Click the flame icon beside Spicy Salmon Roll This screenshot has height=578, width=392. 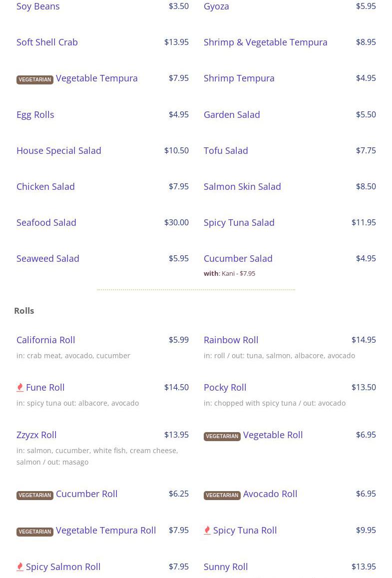click(x=20, y=567)
